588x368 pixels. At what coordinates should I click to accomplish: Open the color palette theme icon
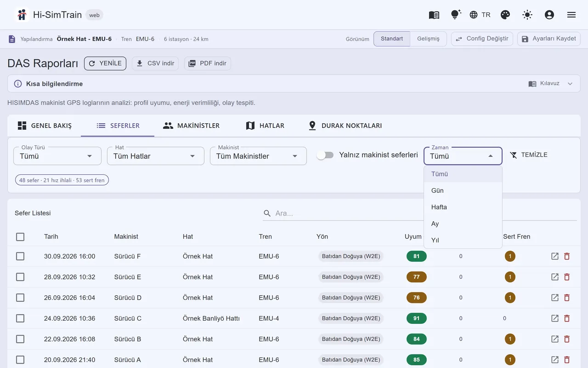click(x=505, y=15)
